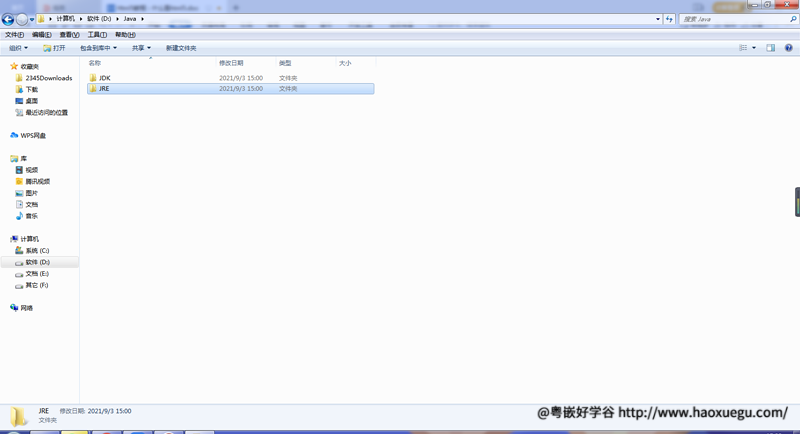Click the 计算机 breadcrumb in address bar
The image size is (800, 434).
click(x=65, y=19)
